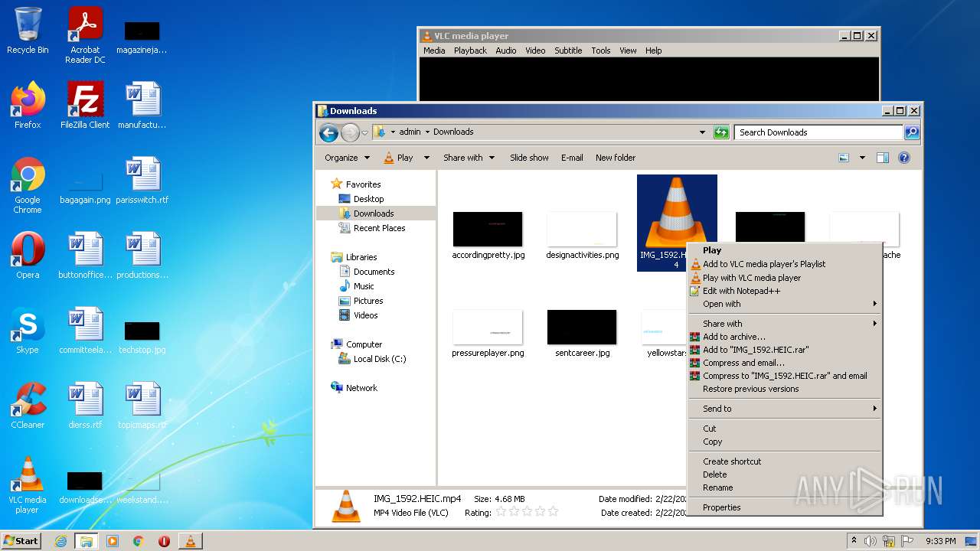Image resolution: width=980 pixels, height=551 pixels.
Task: Launch VLC media player desktop shortcut
Action: tap(28, 485)
